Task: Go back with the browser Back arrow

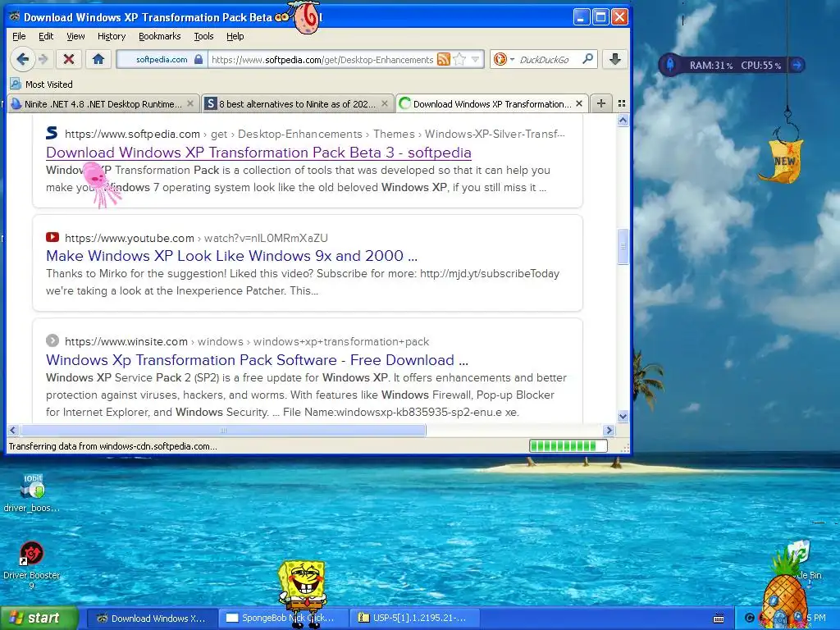Action: pyautogui.click(x=22, y=59)
